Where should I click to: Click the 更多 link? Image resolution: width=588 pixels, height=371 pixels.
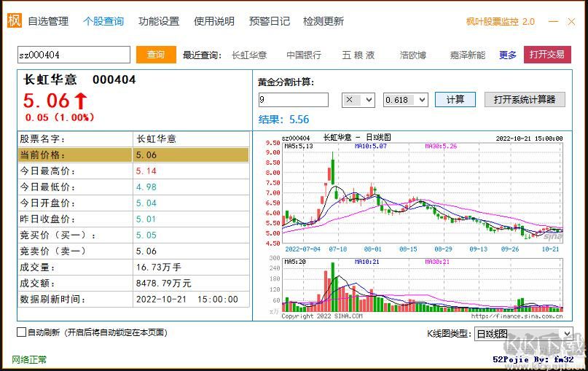pyautogui.click(x=508, y=55)
